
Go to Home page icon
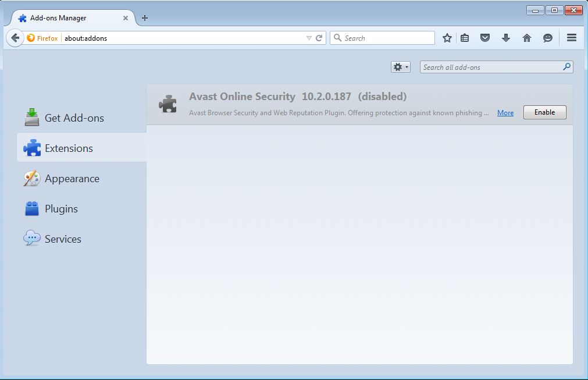(527, 38)
